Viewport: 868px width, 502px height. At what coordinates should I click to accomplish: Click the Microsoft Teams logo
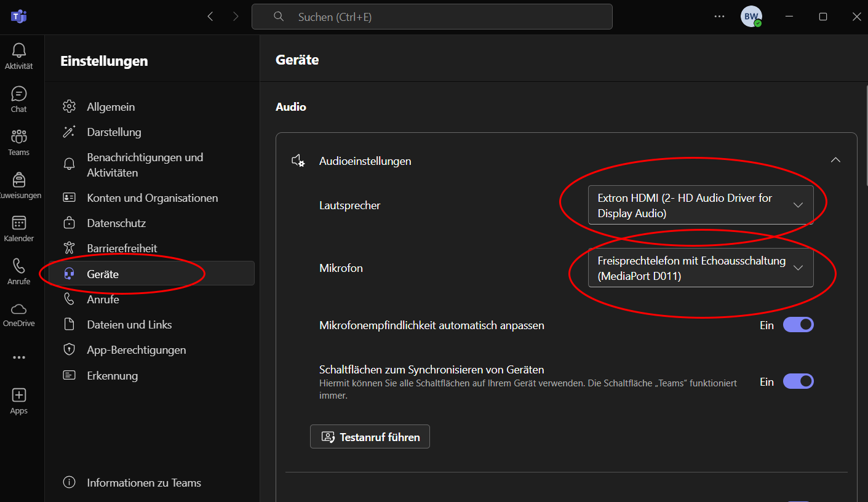(18, 17)
